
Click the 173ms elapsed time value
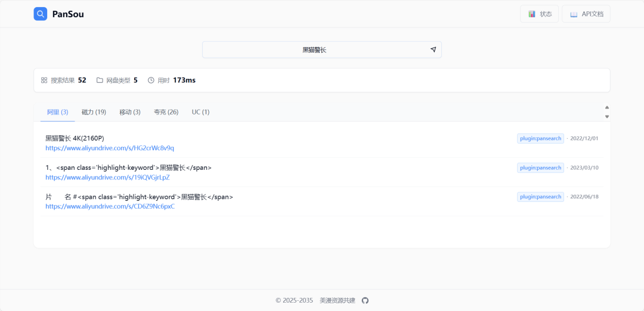[184, 80]
